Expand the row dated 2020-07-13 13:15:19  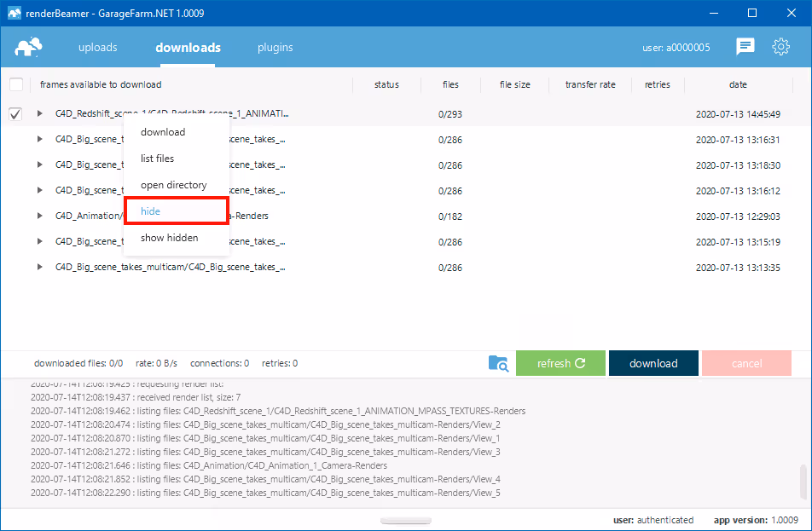40,241
